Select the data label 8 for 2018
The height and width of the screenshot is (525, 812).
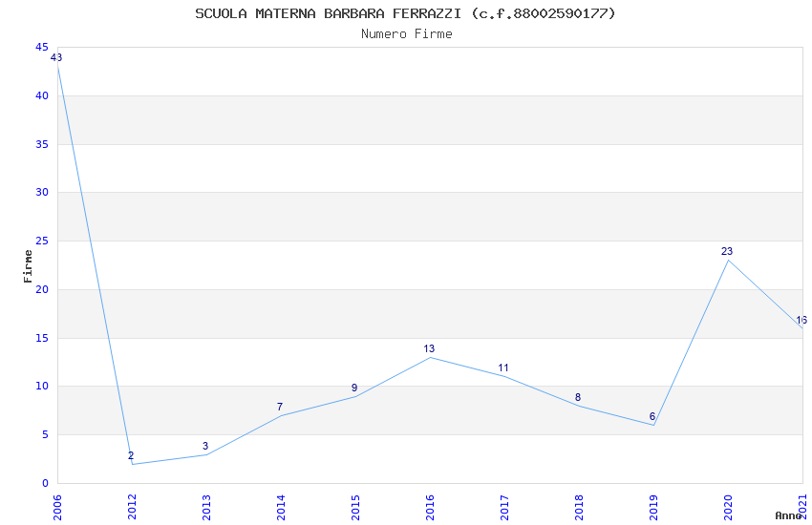pyautogui.click(x=578, y=397)
